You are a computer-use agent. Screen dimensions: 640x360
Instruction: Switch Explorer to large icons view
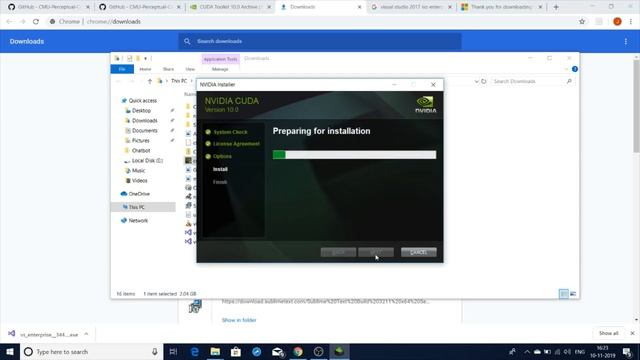[x=573, y=294]
